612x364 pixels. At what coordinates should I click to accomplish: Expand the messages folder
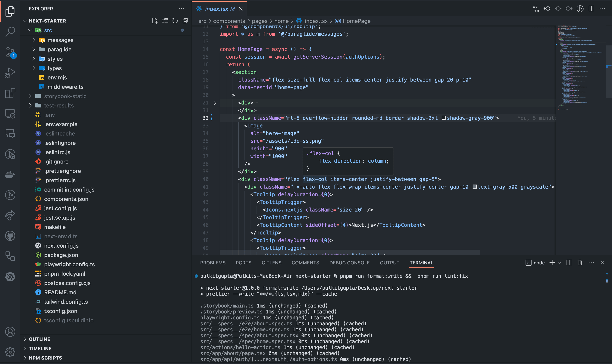[34, 40]
